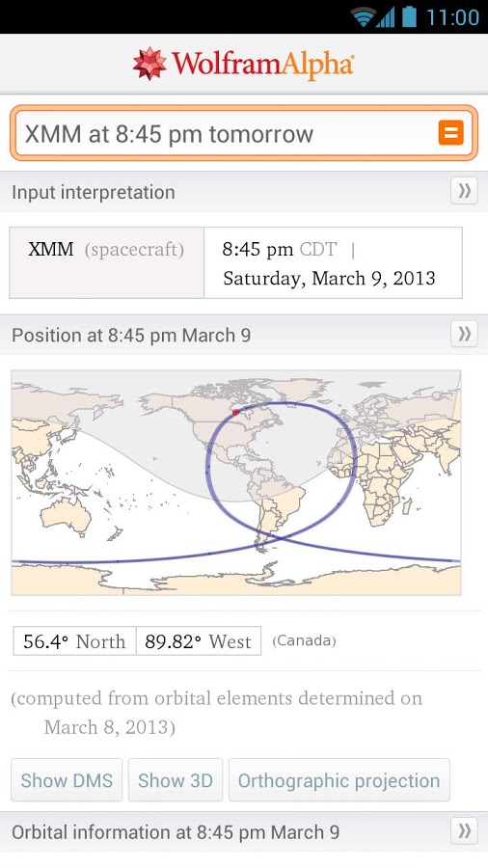The height and width of the screenshot is (868, 488).
Task: Tap the world map orbit image
Action: click(x=235, y=483)
